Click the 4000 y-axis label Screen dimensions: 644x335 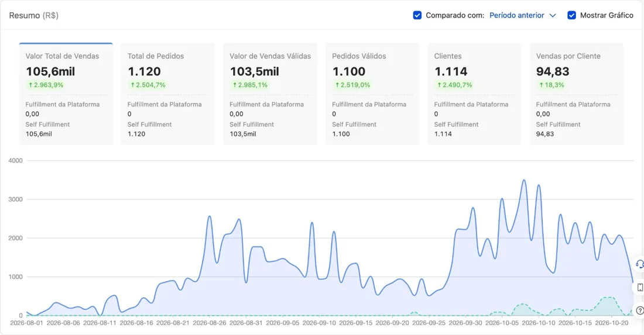(x=16, y=161)
